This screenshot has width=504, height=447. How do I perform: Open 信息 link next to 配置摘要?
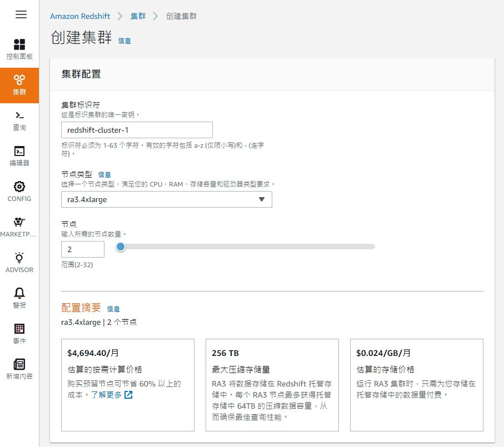(x=113, y=309)
